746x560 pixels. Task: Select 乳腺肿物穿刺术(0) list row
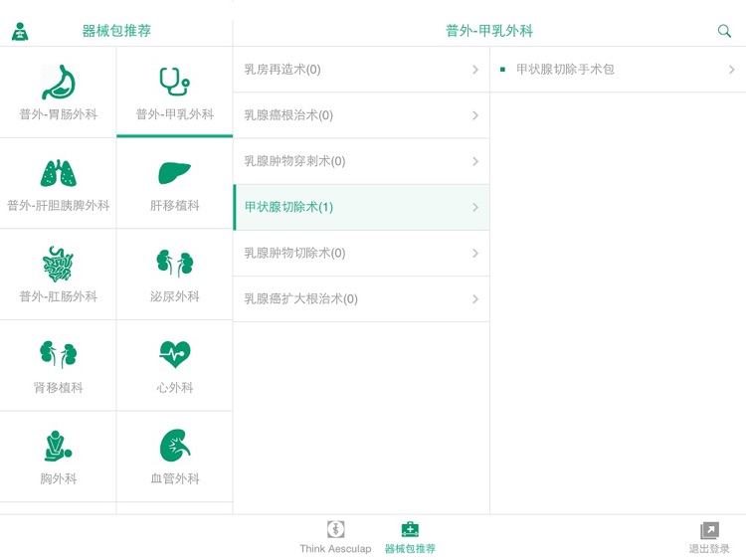point(362,161)
